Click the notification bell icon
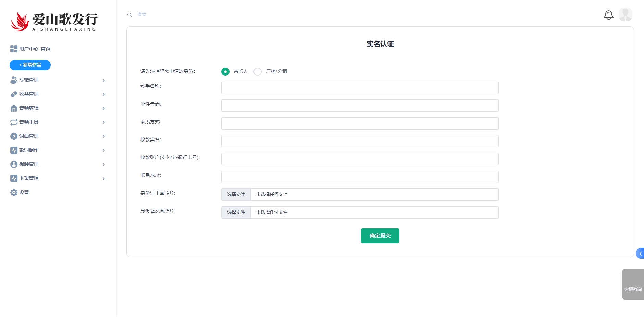This screenshot has height=317, width=644. [x=608, y=15]
